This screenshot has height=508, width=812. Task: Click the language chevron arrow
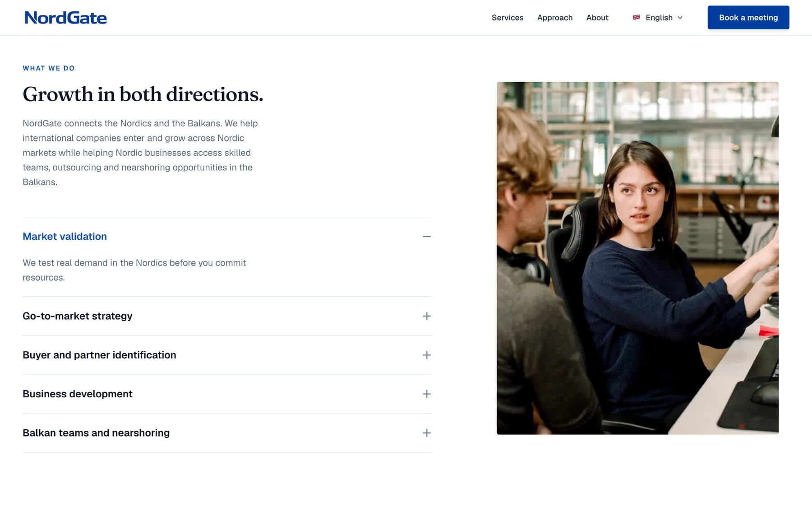680,18
